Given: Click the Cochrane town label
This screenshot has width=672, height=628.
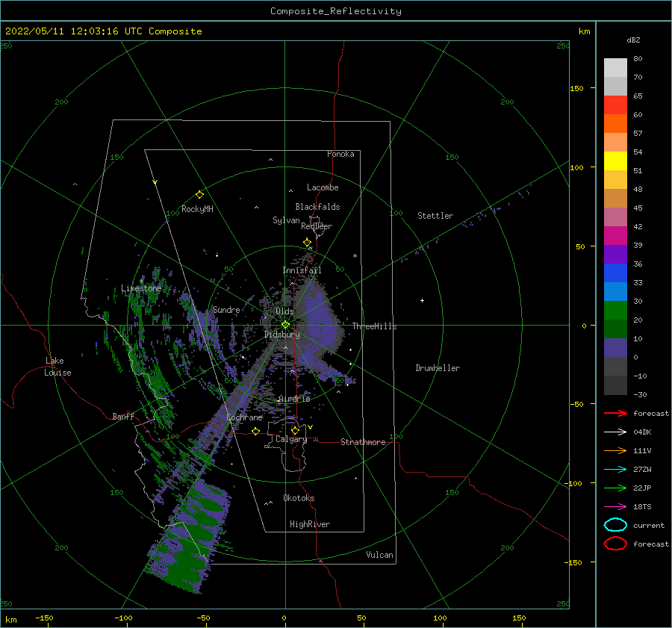Looking at the screenshot, I should click(x=244, y=417).
